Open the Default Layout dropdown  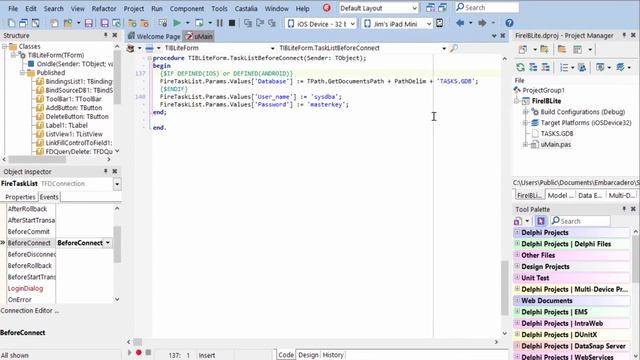pyautogui.click(x=414, y=8)
